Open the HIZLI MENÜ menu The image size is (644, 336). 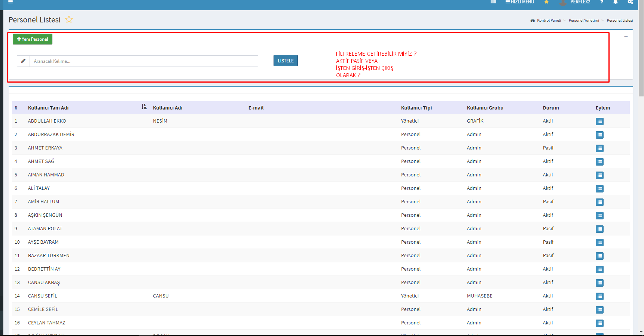coord(520,2)
